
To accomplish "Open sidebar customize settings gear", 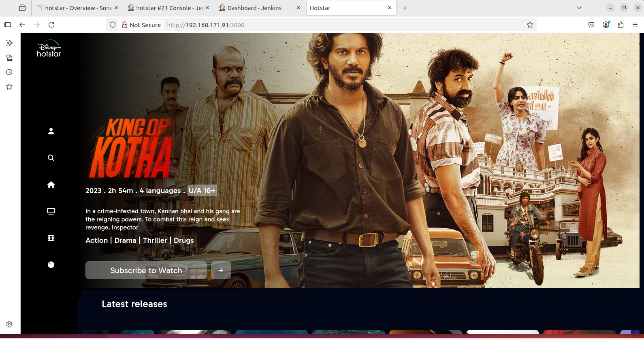I will [9, 324].
